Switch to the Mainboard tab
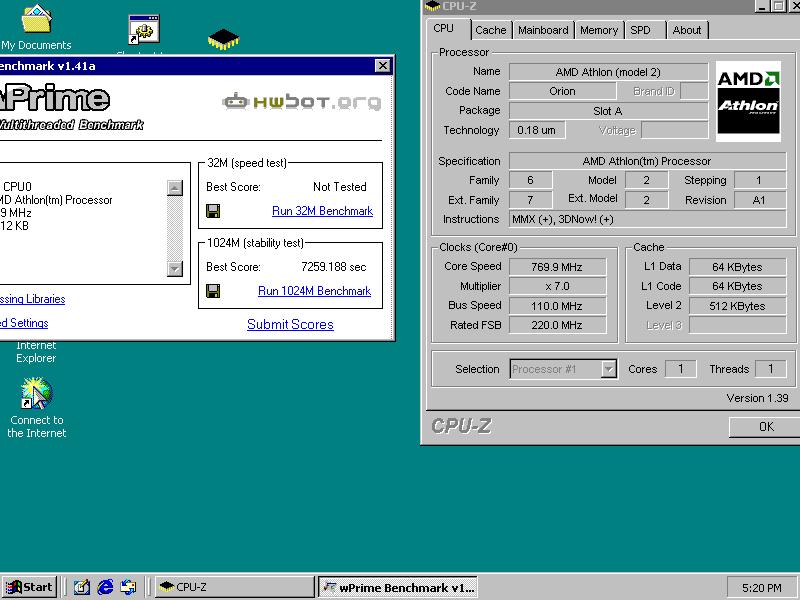Viewport: 800px width, 600px height. [x=543, y=30]
